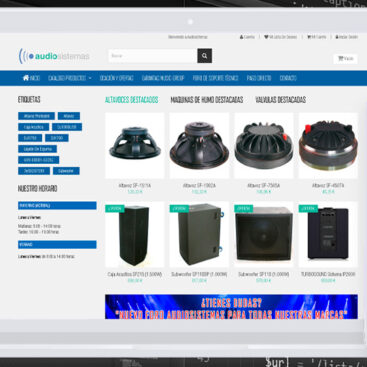
Task: Click the Caja Acústica tag button
Action: pyautogui.click(x=34, y=127)
